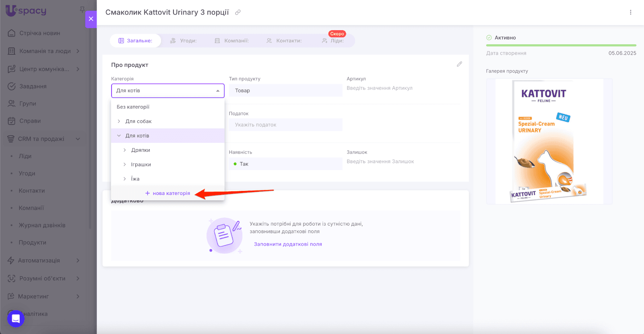The image size is (644, 334).
Task: Switch to the Компанії tab
Action: [x=231, y=41]
